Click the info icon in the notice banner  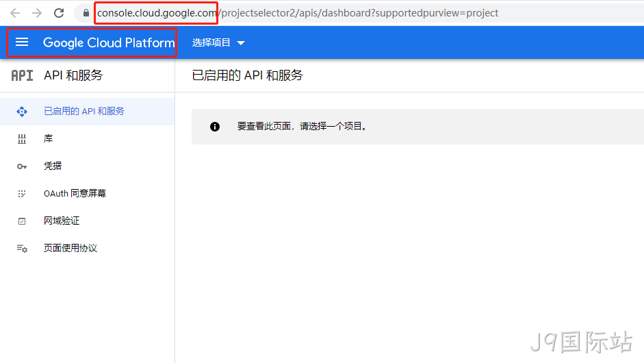(x=215, y=127)
